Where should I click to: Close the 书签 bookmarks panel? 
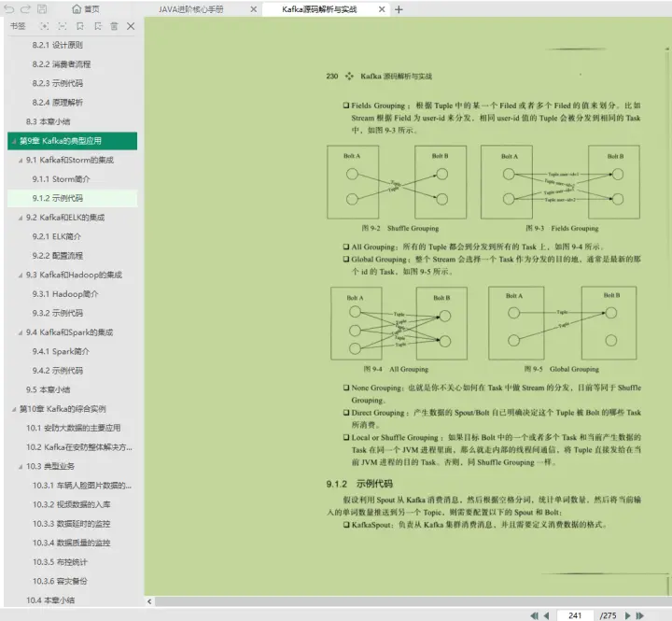coord(131,26)
